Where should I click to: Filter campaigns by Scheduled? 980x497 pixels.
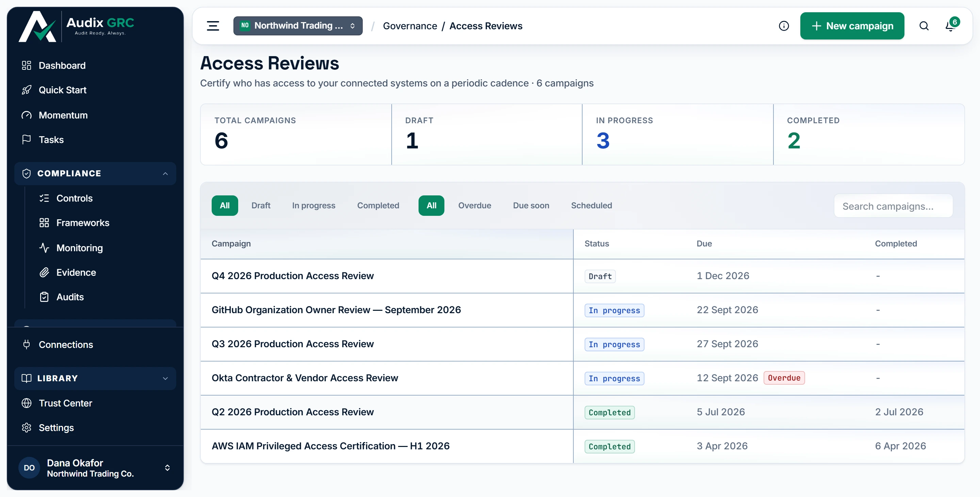coord(592,206)
